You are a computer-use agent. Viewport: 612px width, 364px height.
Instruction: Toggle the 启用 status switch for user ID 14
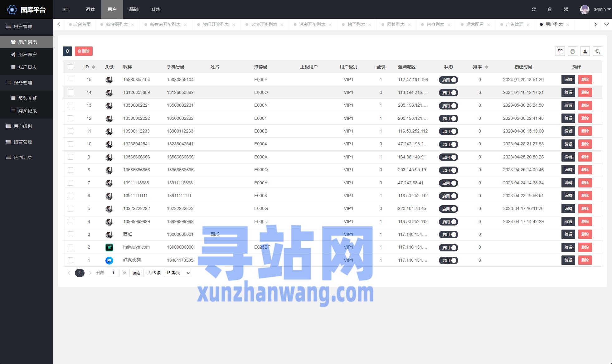tap(449, 93)
